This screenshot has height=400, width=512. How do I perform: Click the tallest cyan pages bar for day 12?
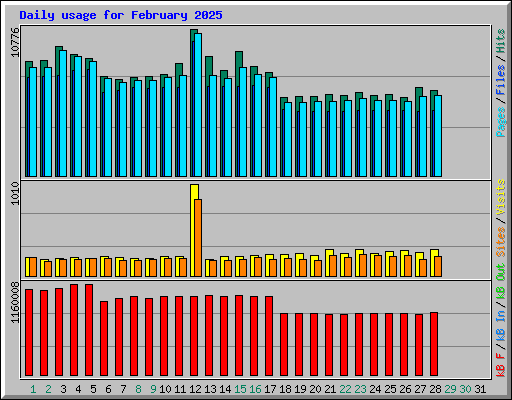pos(198,105)
